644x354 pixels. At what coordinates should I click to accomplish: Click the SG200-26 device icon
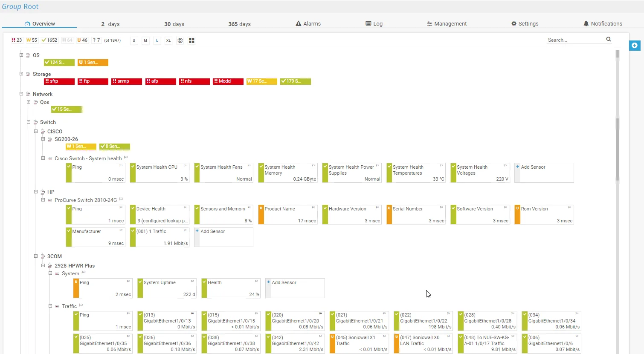[50, 139]
